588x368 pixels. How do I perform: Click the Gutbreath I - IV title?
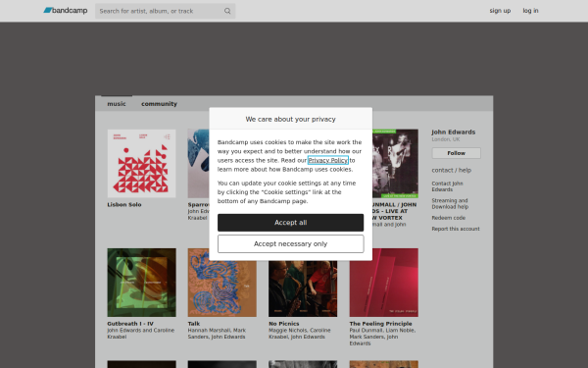130,324
